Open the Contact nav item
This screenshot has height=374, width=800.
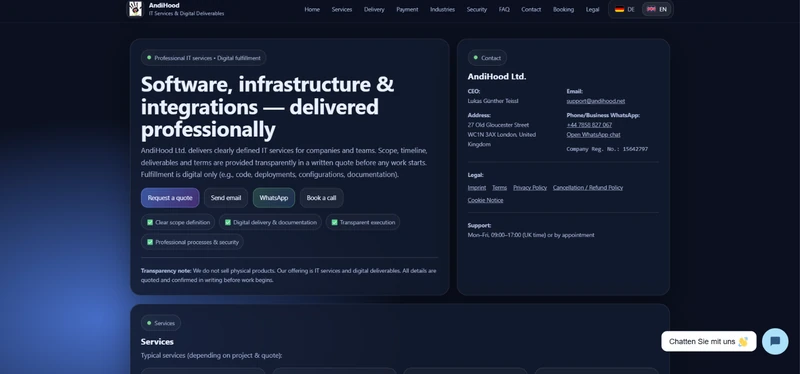pos(531,9)
